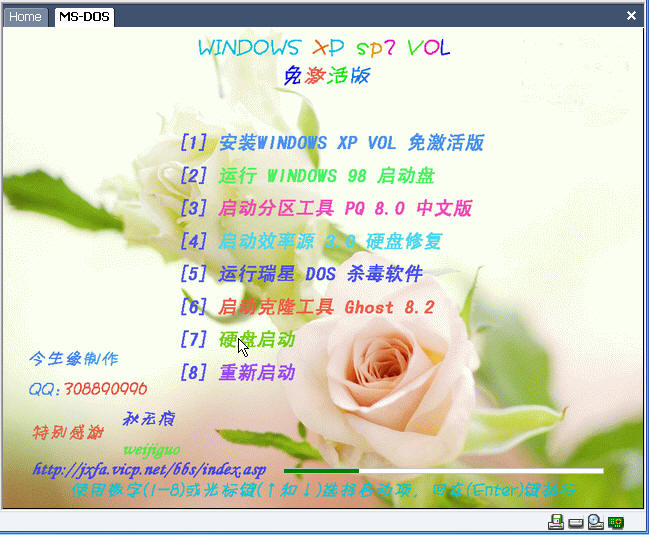Click the 特别感谢 text
The width and height of the screenshot is (649, 535).
tap(68, 432)
